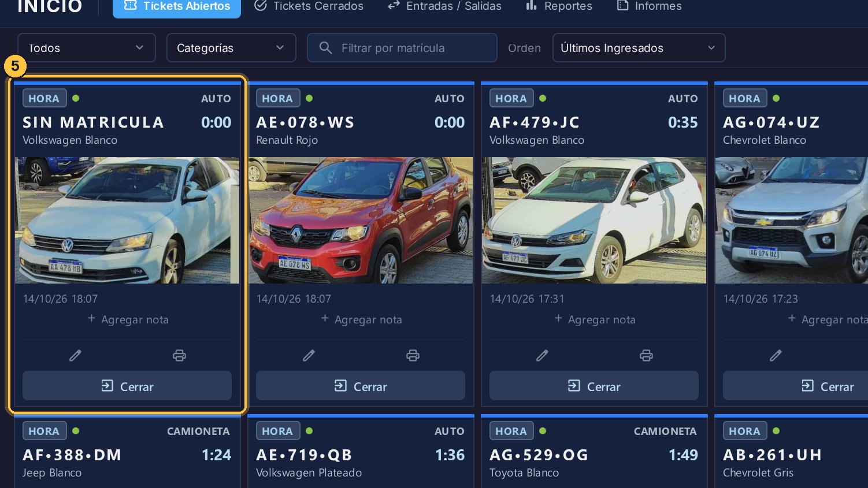Click HORA badge on AF•388•DM card

44,431
